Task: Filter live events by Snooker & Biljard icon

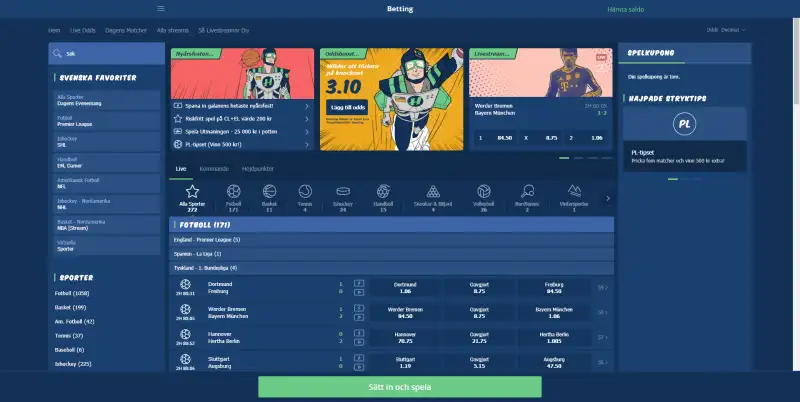Action: (433, 191)
